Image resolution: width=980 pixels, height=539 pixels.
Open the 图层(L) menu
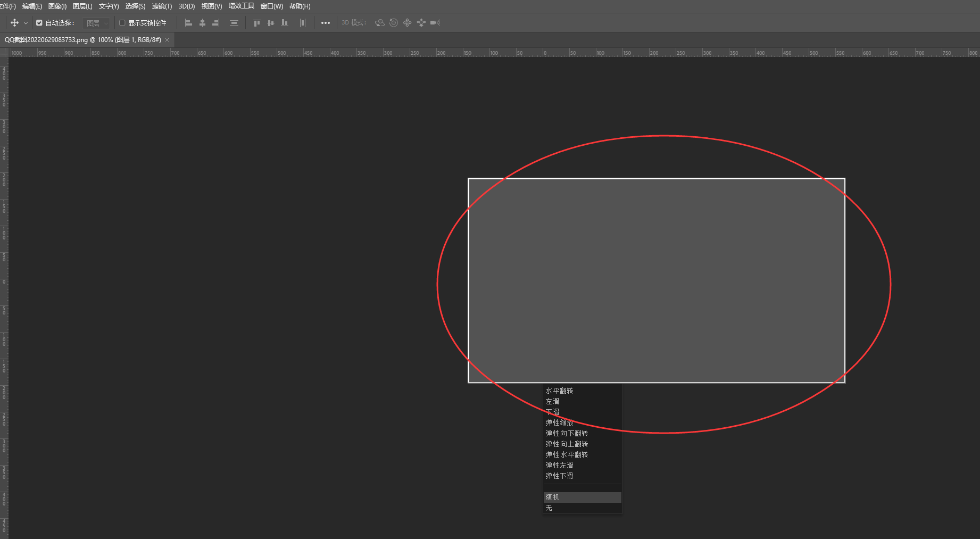(82, 6)
